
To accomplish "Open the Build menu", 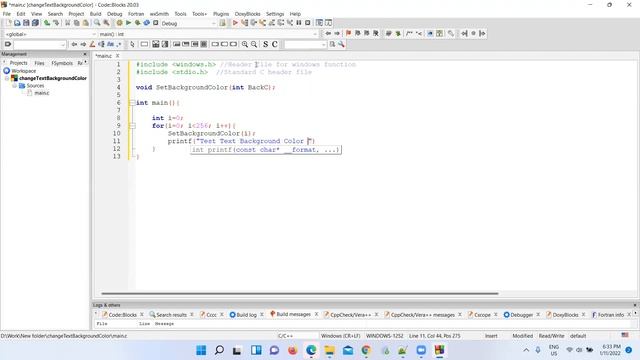I will click(96, 14).
